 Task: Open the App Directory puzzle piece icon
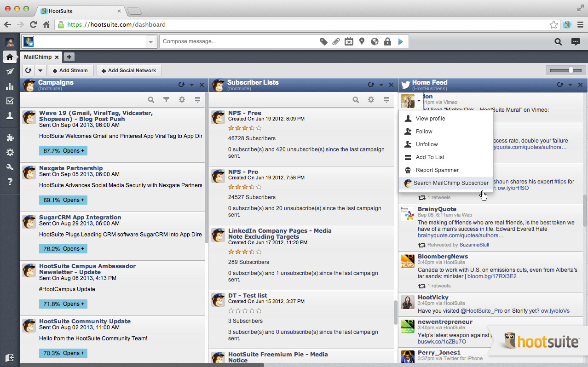tap(10, 138)
